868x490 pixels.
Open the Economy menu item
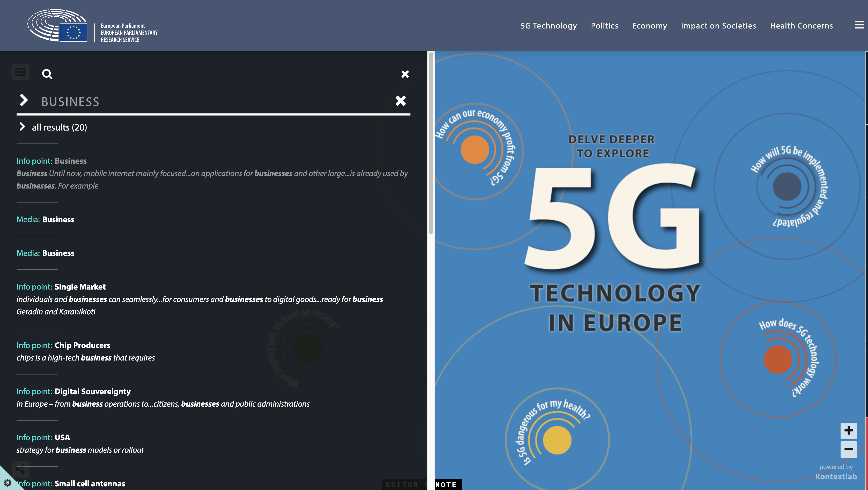[x=649, y=26]
